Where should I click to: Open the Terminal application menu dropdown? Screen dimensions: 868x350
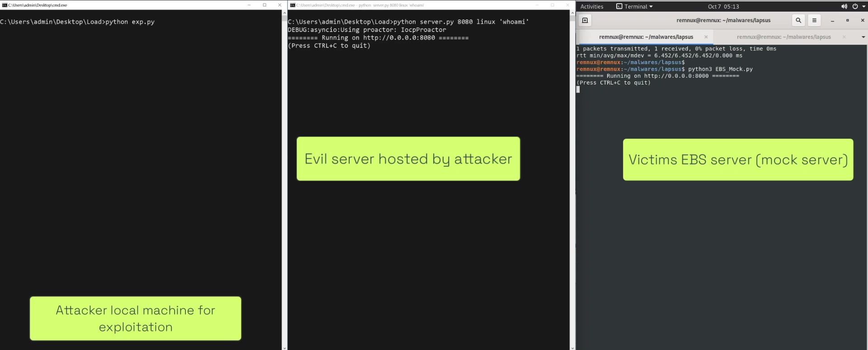(635, 6)
